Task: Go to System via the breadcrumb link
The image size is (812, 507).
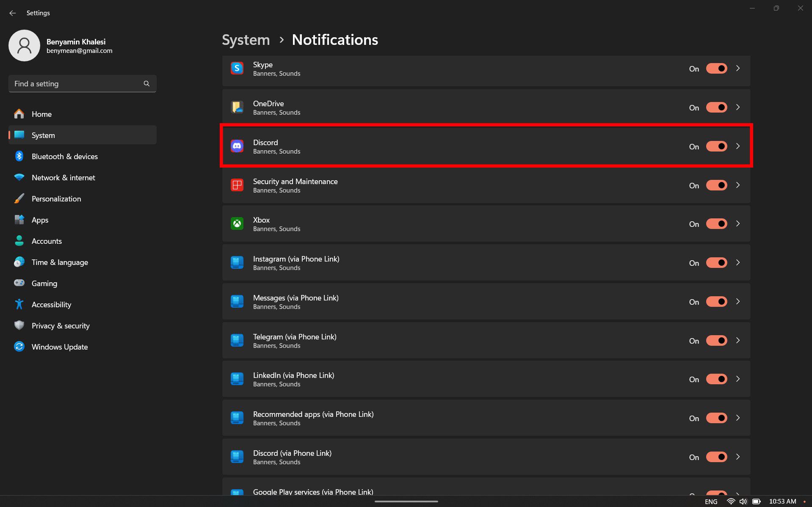Action: point(246,39)
